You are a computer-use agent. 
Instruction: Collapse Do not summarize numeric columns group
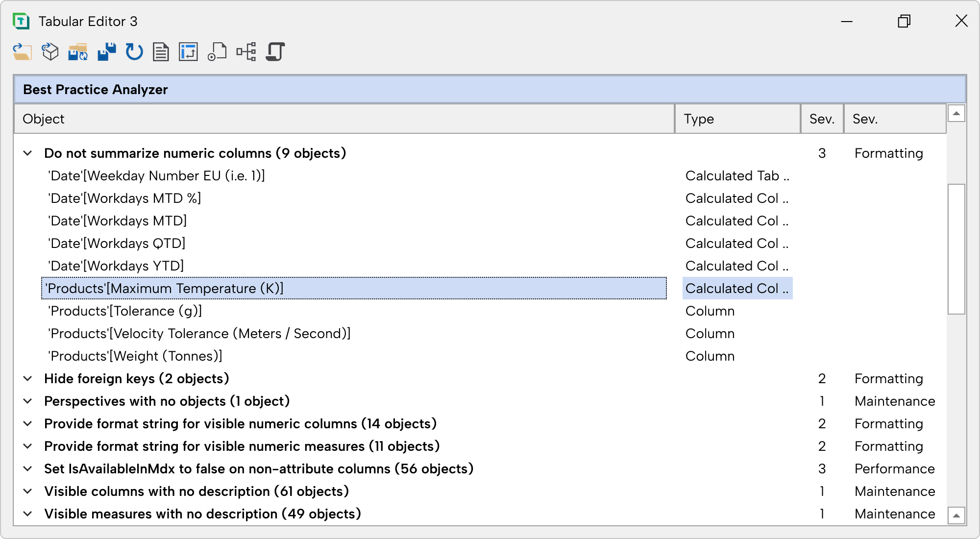click(x=28, y=153)
